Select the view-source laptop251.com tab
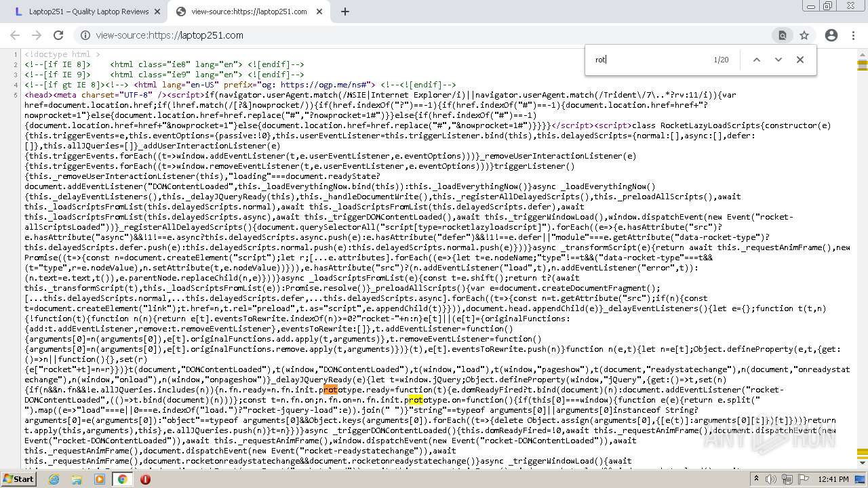The height and width of the screenshot is (488, 868). coord(248,12)
